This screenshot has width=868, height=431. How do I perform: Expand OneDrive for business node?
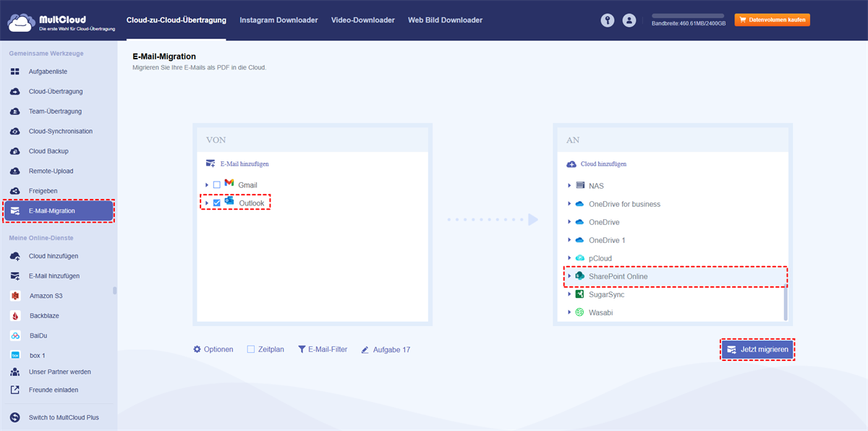[569, 204]
